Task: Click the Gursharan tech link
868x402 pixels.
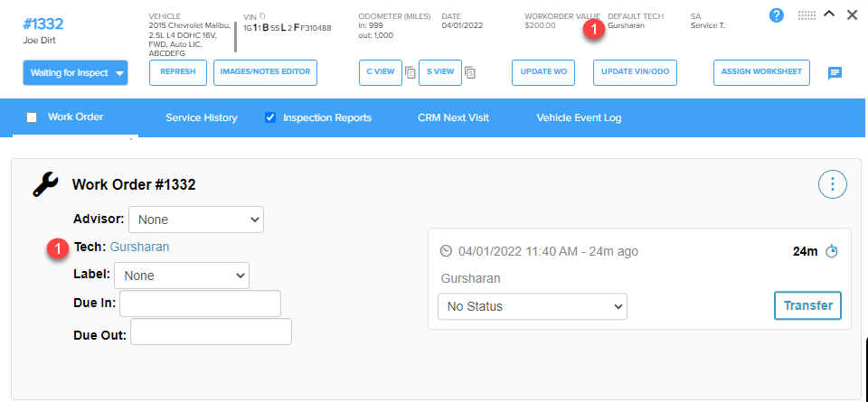Action: pyautogui.click(x=139, y=248)
